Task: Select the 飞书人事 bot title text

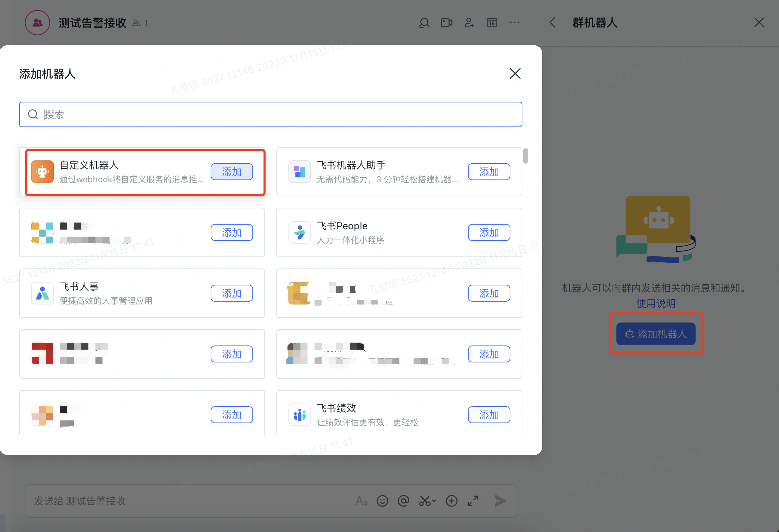Action: [x=79, y=286]
